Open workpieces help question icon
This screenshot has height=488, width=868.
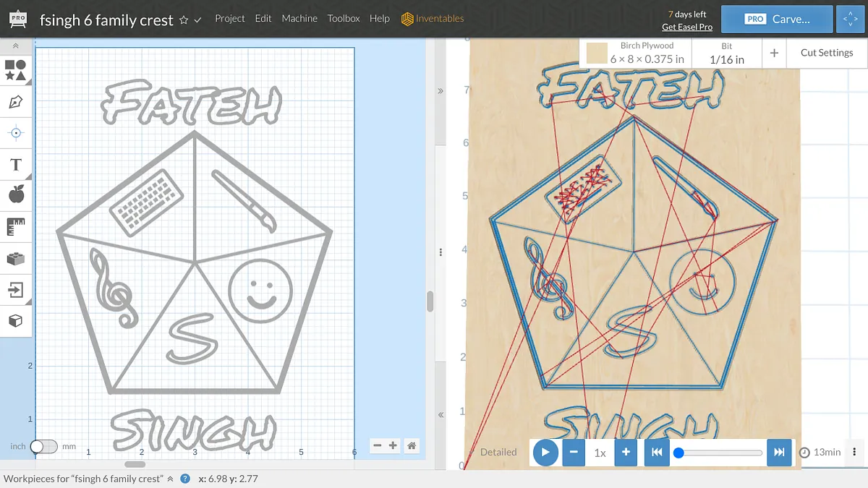[x=185, y=479]
